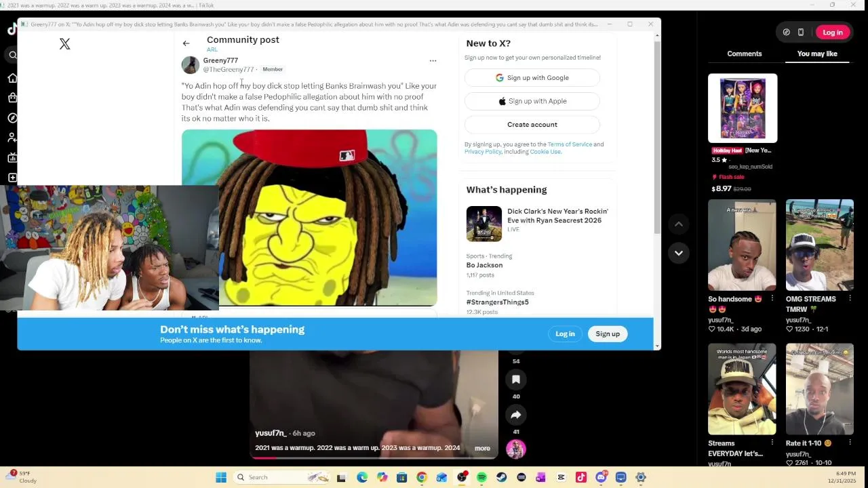This screenshot has width=868, height=488.
Task: Click the video progress bar below the caption
Action: click(x=374, y=457)
